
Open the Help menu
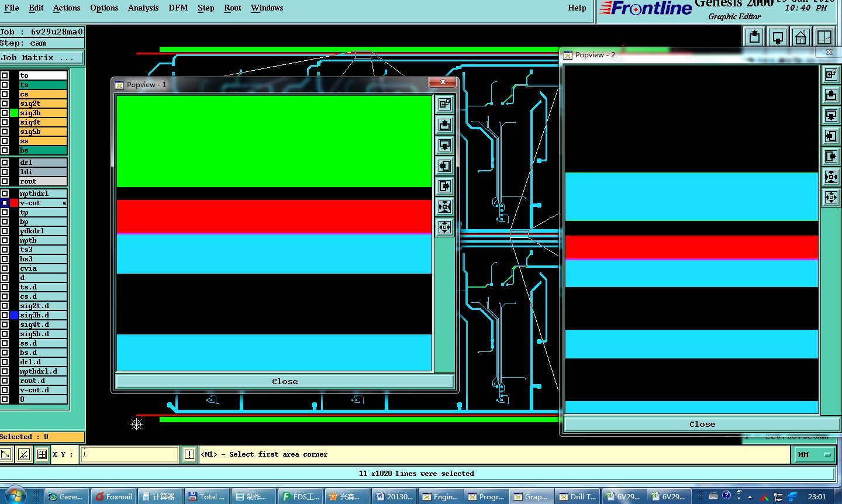point(577,8)
